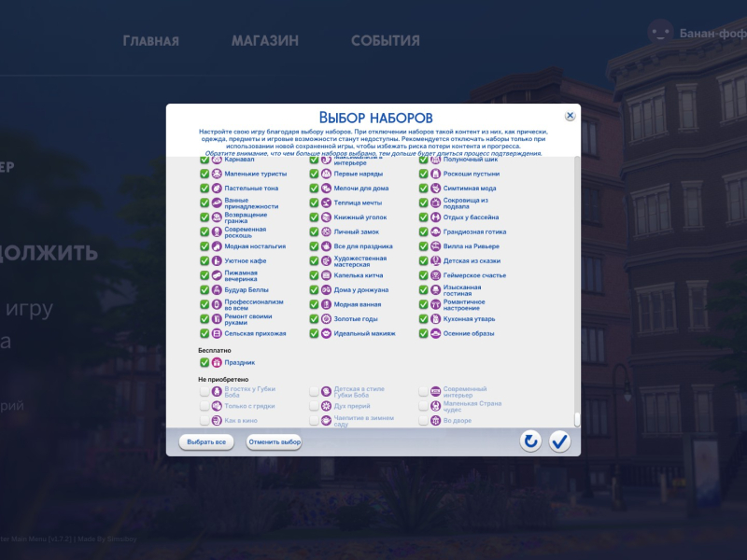The image size is (747, 560).
Task: Uncheck the Пастельные тона checkbox
Action: (204, 189)
